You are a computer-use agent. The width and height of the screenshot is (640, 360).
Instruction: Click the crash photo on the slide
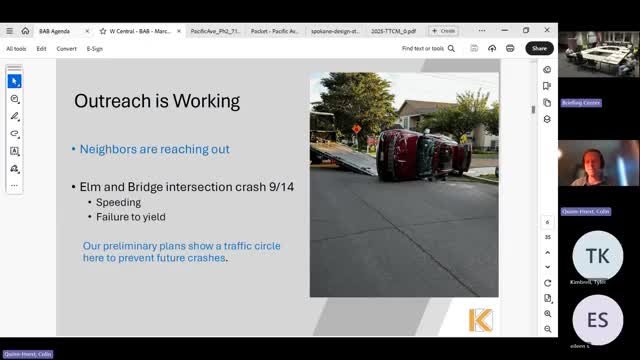pyautogui.click(x=404, y=184)
